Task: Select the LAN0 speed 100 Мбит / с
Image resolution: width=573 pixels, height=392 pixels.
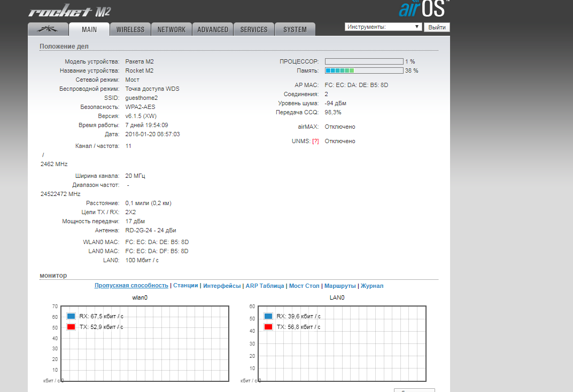Action: coord(142,260)
